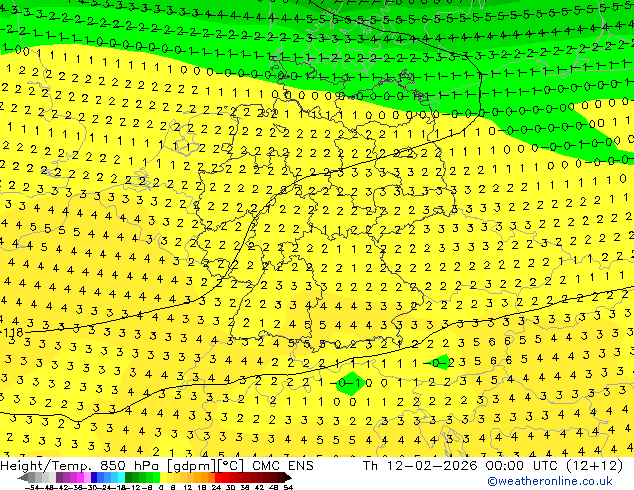The image size is (634, 490).
Task: Click the bright yellow swatch in the legend
Action: (x=163, y=477)
